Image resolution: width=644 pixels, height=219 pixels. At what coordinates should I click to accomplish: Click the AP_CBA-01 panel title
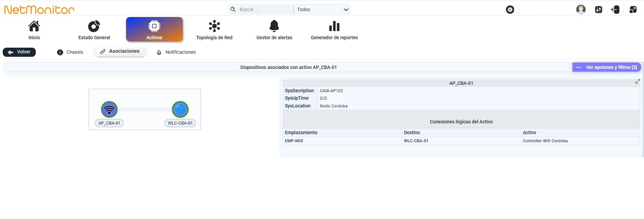point(461,83)
